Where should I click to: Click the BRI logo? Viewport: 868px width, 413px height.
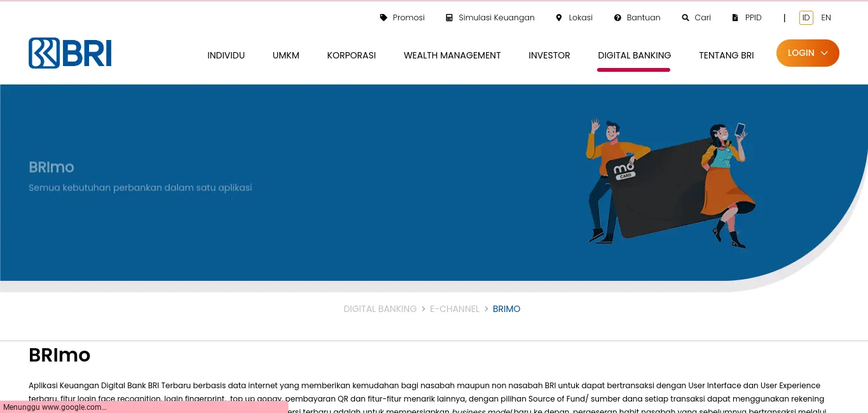coord(70,53)
